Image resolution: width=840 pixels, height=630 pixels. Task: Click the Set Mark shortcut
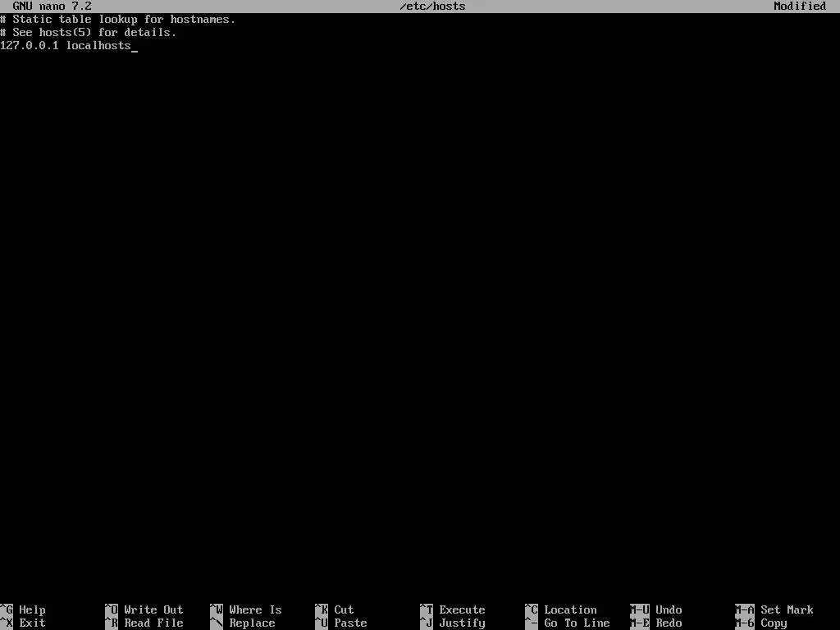point(774,609)
